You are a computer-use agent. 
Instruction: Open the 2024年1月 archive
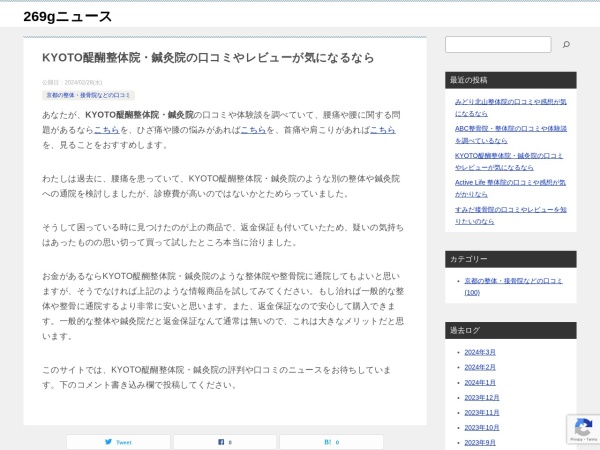(x=480, y=382)
